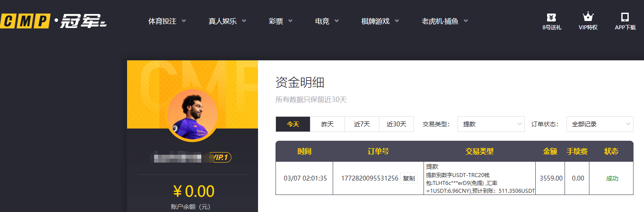The width and height of the screenshot is (644, 212).
Task: Click the APP下载 tablet icon
Action: (625, 17)
